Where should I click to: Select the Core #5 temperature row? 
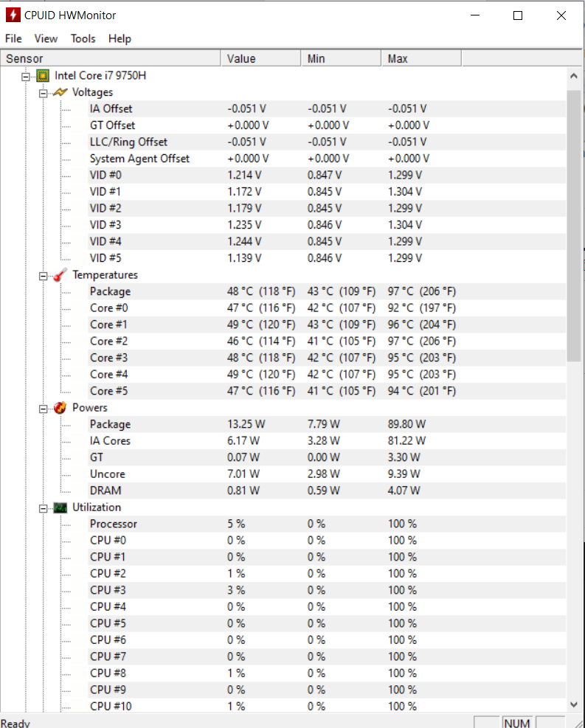coord(327,391)
